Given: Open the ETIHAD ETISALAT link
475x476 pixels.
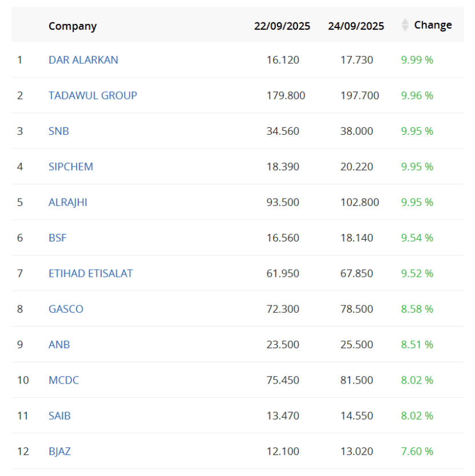Looking at the screenshot, I should pos(90,273).
